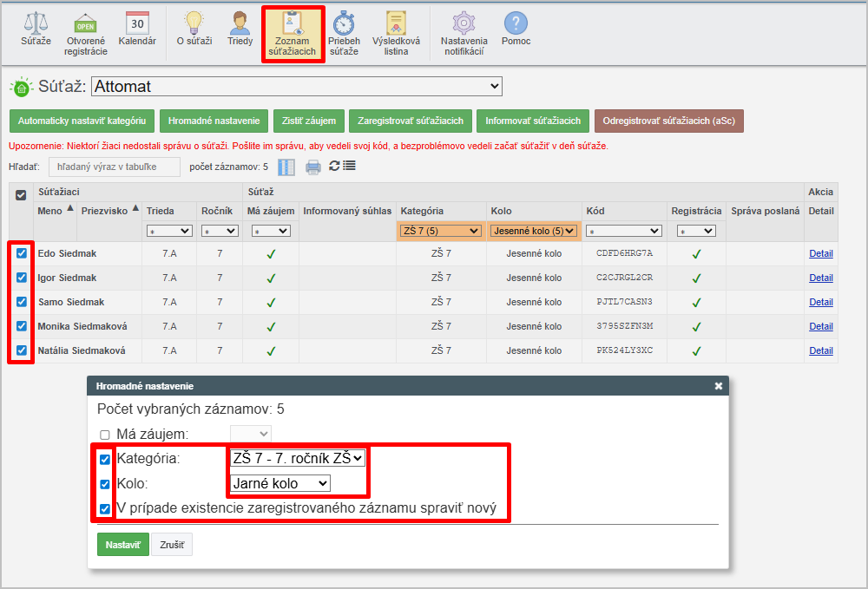Viewport: 868px width, 589px height.
Task: Uncheck the row checkbox for Edo Siedmak
Action: click(x=22, y=253)
